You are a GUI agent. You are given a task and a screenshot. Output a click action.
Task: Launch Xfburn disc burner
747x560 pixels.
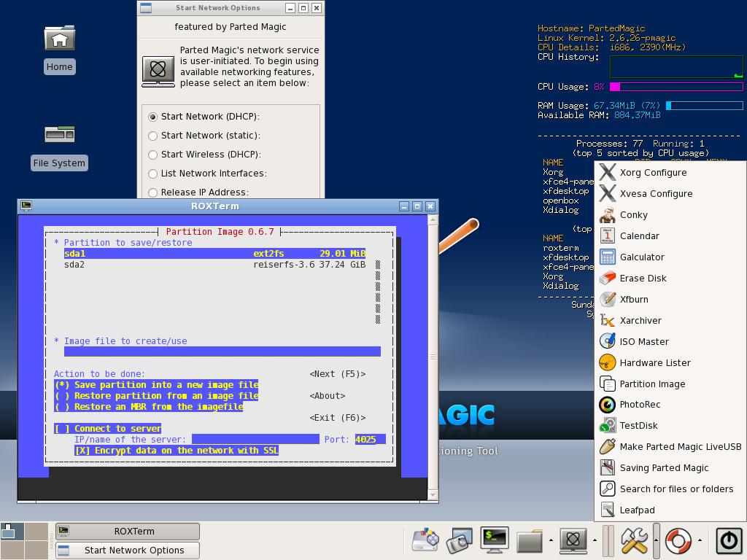click(x=670, y=299)
